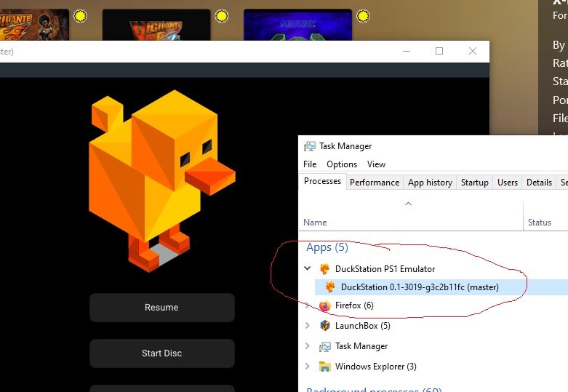Select the Windows Explorer (3) row text
The image size is (568, 392).
click(x=376, y=367)
